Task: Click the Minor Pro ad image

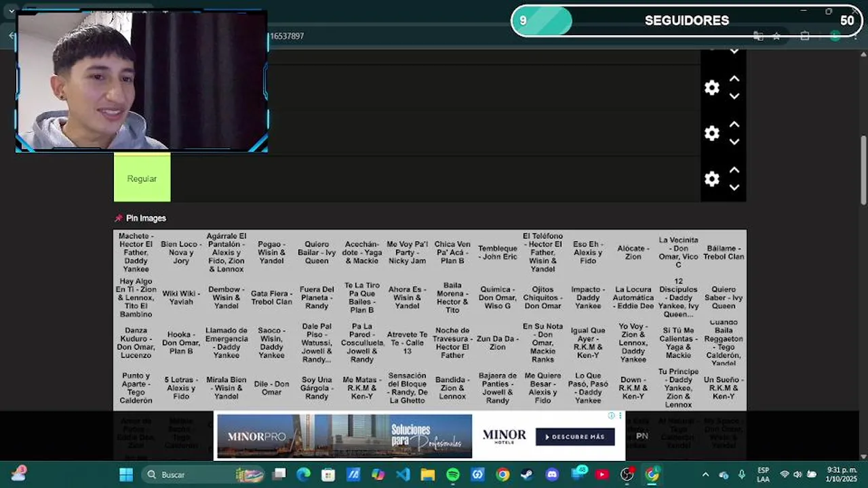Action: pos(344,436)
